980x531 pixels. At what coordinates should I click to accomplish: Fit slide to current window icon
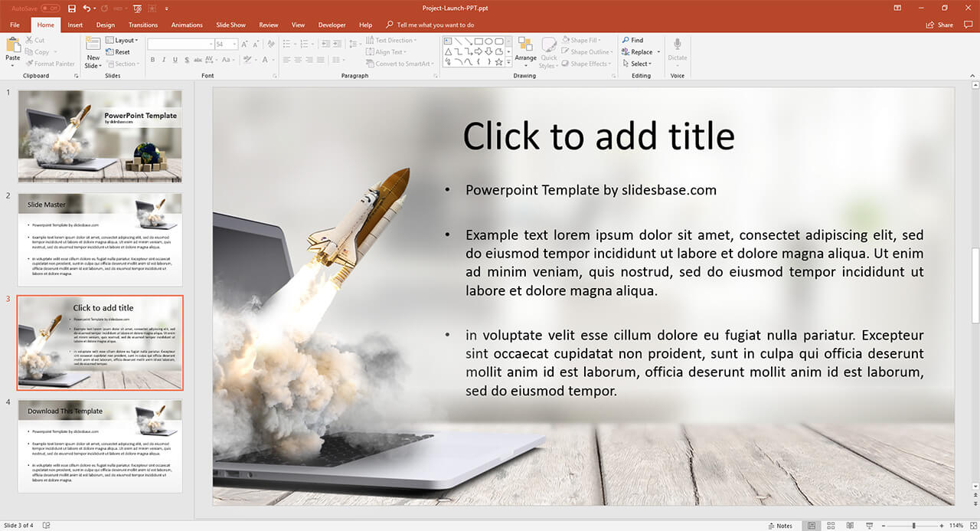pos(972,526)
